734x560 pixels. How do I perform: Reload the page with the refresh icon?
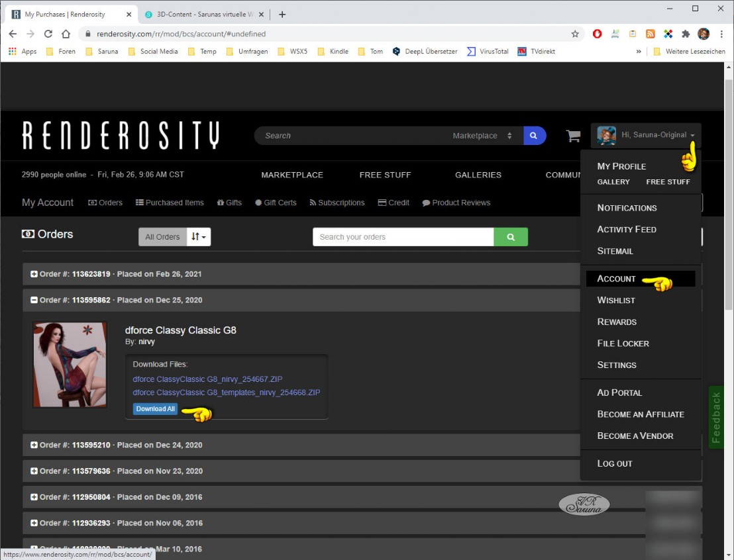click(x=48, y=34)
